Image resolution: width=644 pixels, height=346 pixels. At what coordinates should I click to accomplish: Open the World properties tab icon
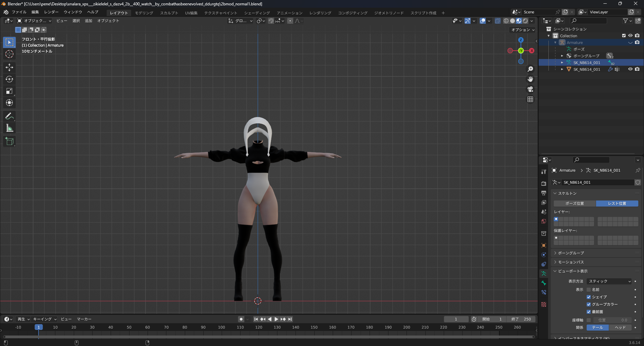tap(544, 221)
